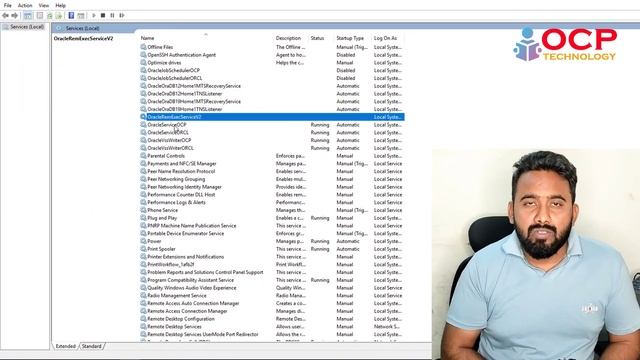Image resolution: width=640 pixels, height=360 pixels.
Task: Select the OracleOraDB12Home1MTSRecoveryService service
Action: pos(194,86)
